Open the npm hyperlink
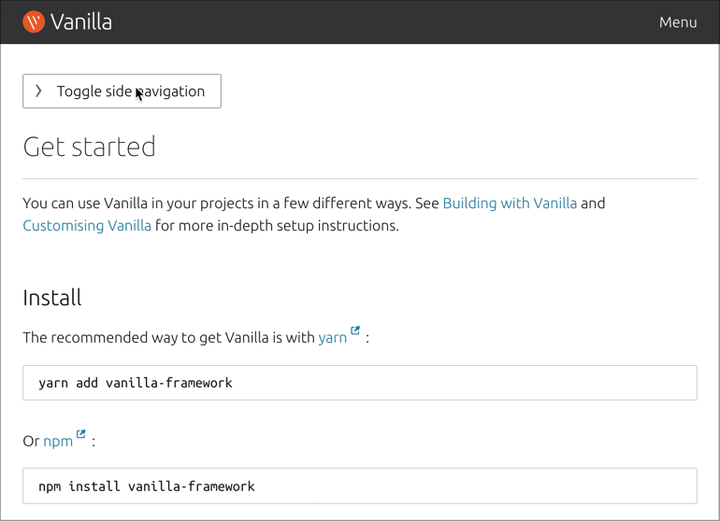 [58, 441]
